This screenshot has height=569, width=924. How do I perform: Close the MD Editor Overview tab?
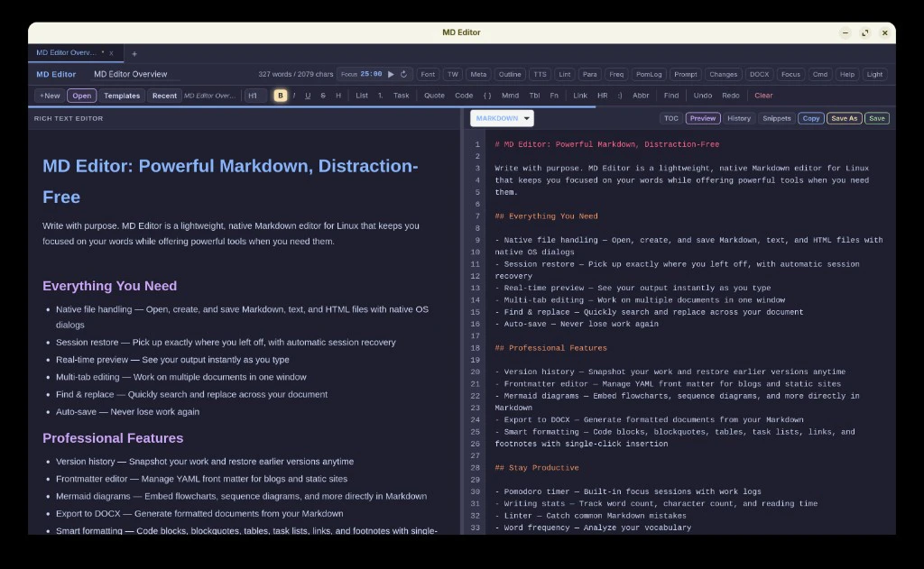[x=111, y=53]
